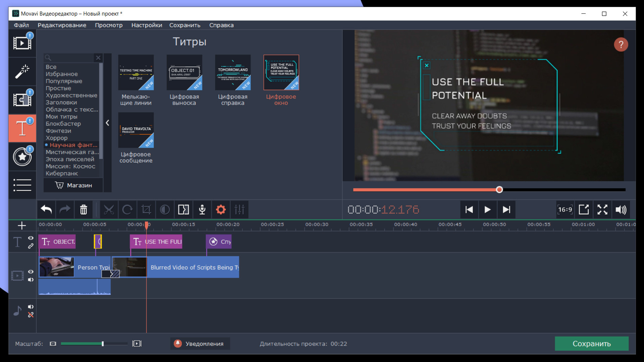Click the Crop tool icon
644x362 pixels.
(146, 210)
